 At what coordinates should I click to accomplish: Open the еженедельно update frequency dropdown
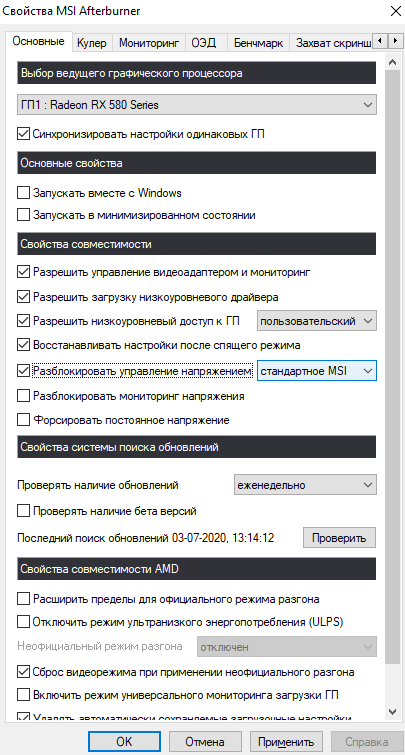pos(305,485)
